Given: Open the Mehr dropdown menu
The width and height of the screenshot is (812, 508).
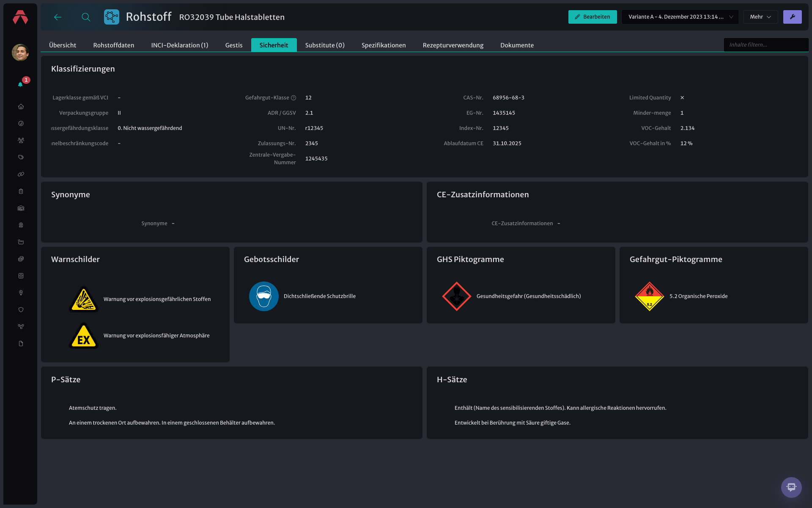Looking at the screenshot, I should (760, 17).
